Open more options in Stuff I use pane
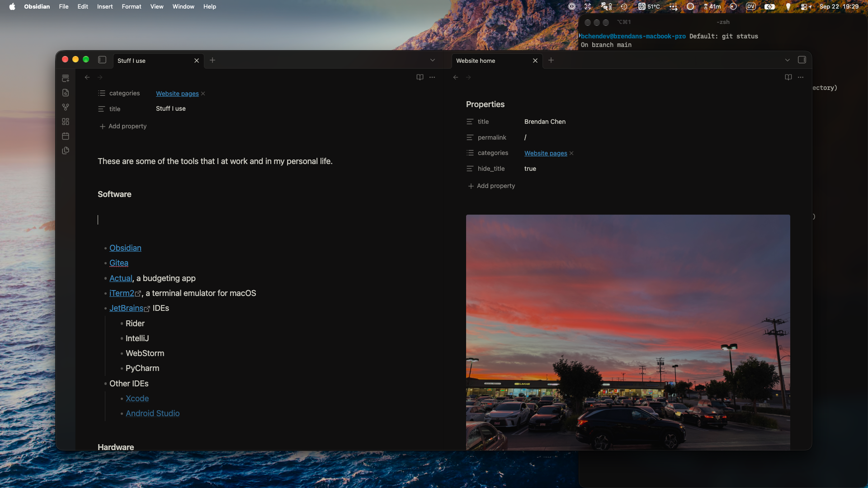Viewport: 868px width, 488px height. (432, 77)
